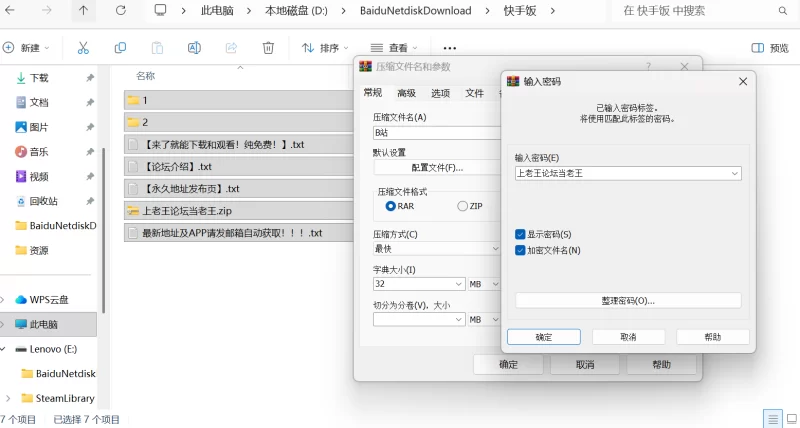Viewport: 800px width, 428px height.
Task: Switch to details list view icon in status bar
Action: (773, 419)
